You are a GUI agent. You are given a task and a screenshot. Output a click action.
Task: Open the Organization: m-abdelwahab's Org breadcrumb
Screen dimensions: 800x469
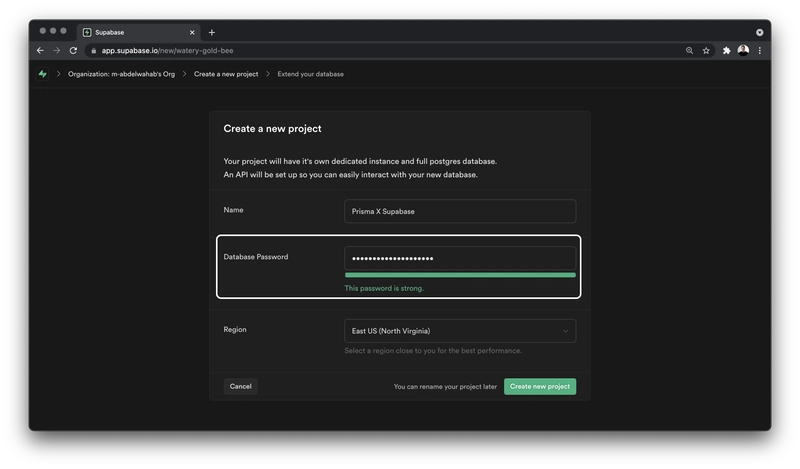[x=121, y=74]
